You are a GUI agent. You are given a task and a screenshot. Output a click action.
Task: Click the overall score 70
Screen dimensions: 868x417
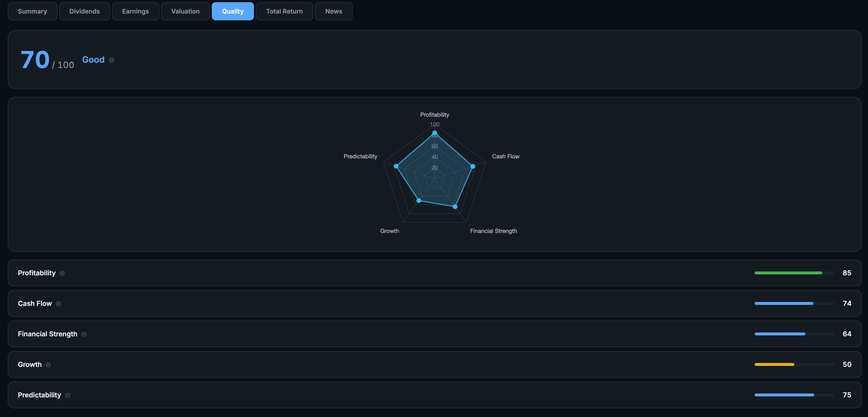pos(35,60)
